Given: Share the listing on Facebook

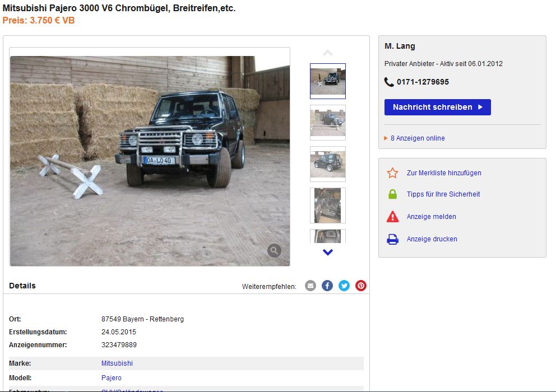Looking at the screenshot, I should (x=327, y=286).
